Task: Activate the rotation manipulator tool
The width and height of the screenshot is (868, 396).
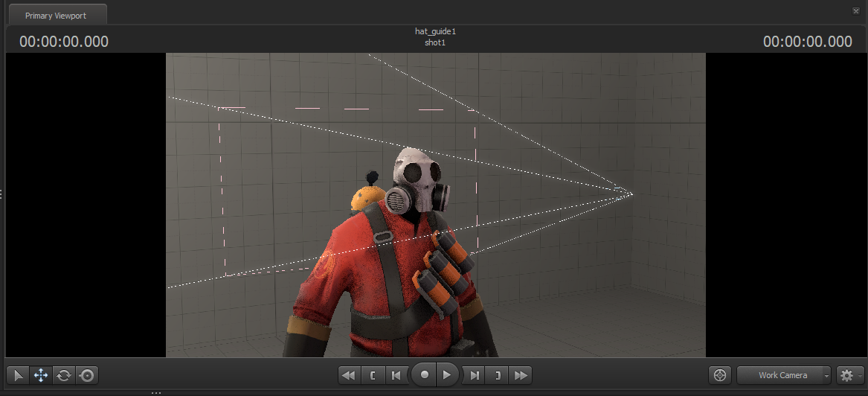Action: (64, 375)
